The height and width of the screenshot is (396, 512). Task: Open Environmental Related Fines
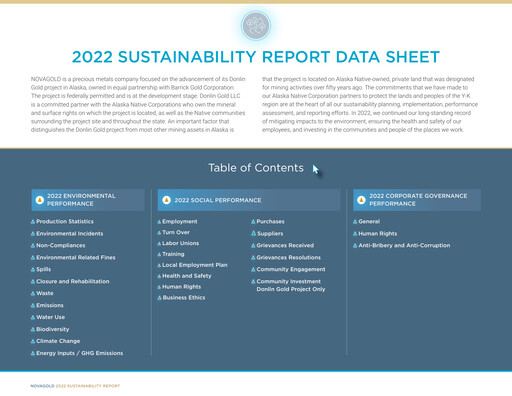pos(76,257)
